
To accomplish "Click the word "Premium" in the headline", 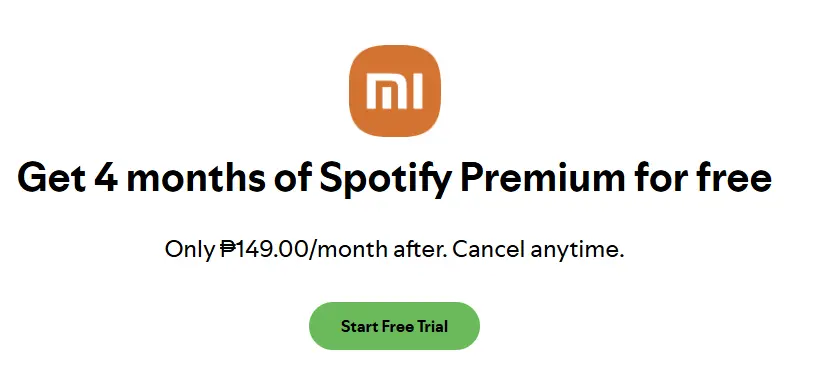I will tap(543, 178).
